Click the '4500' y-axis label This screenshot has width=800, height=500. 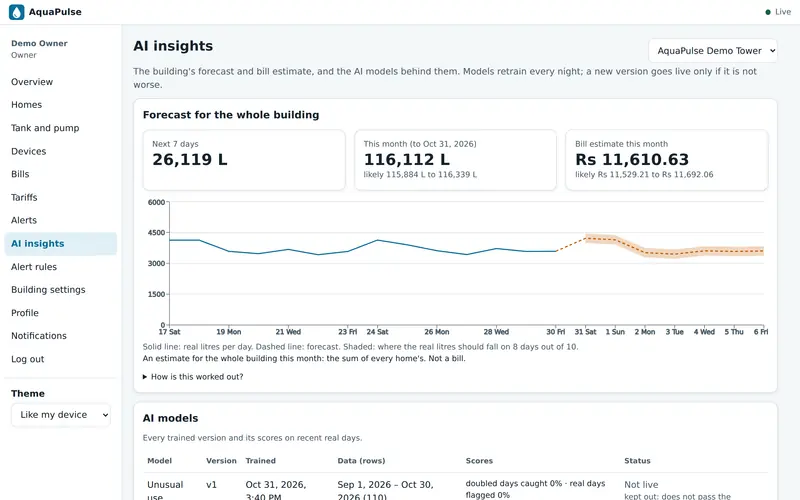point(156,233)
